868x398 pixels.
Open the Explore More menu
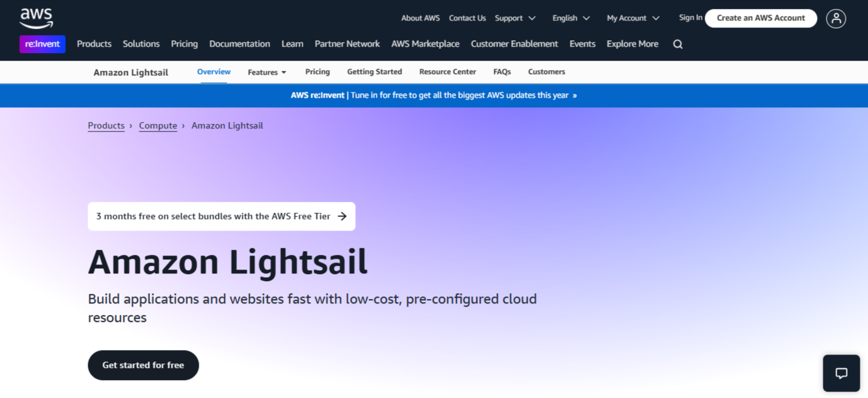(x=632, y=44)
